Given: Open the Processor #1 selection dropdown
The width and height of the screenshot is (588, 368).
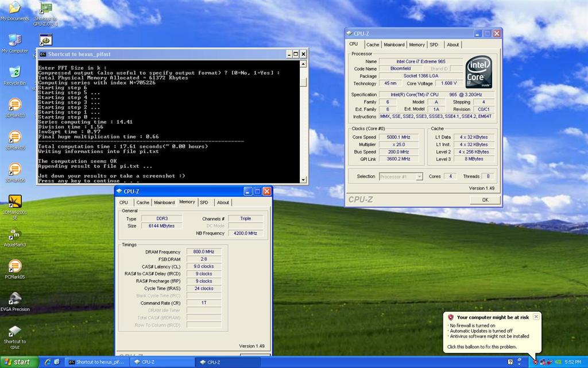Looking at the screenshot, I should (401, 177).
